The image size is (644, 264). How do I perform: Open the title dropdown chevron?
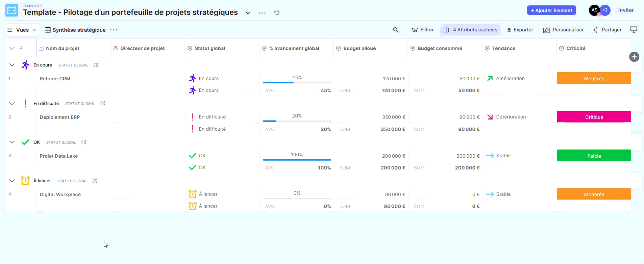click(248, 13)
